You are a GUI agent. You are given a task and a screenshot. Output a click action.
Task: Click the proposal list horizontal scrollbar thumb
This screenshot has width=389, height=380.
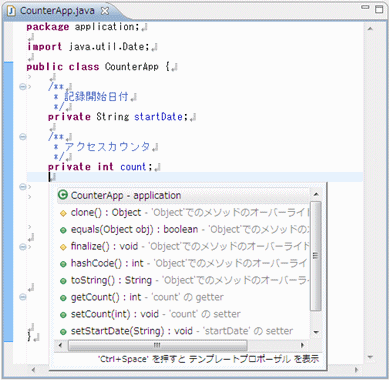(x=158, y=345)
